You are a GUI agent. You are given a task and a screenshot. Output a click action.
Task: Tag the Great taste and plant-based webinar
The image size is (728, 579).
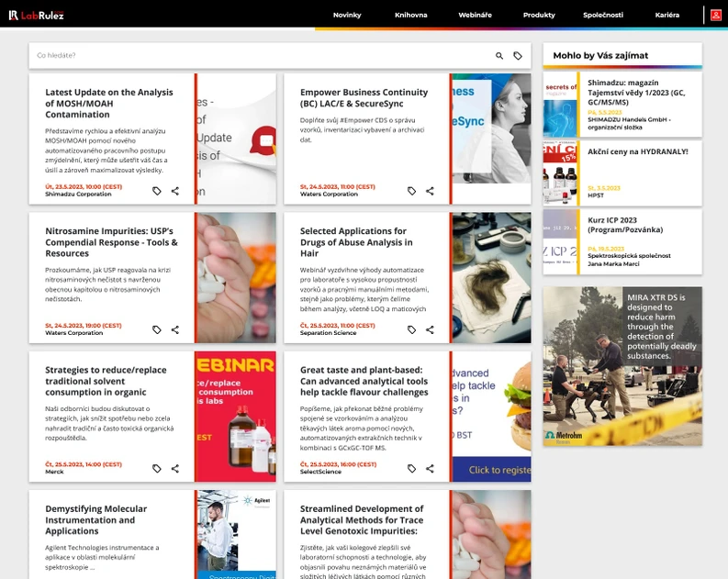pyautogui.click(x=412, y=468)
